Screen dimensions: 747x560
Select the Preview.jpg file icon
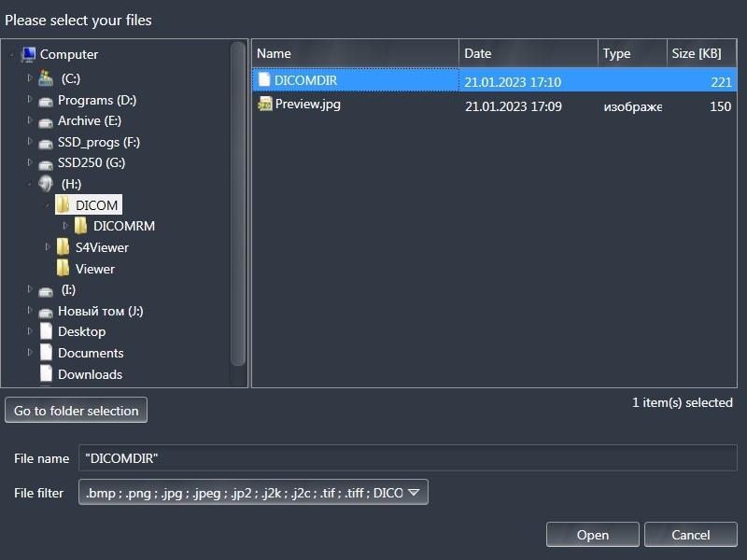tap(265, 105)
